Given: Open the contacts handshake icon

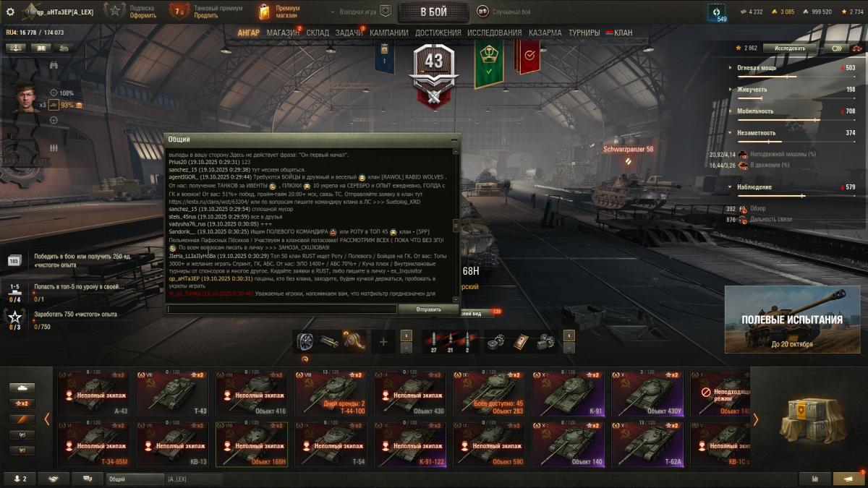Looking at the screenshot, I should tap(54, 479).
